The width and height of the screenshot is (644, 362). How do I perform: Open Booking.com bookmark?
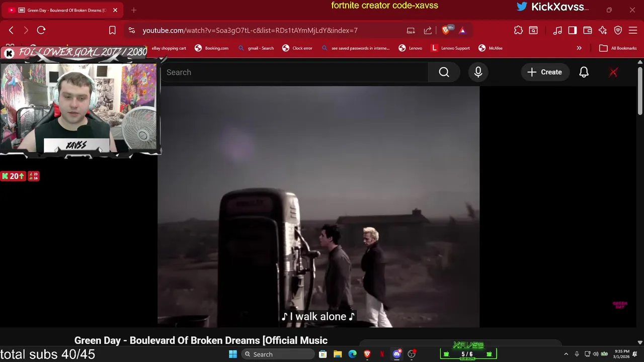point(212,48)
